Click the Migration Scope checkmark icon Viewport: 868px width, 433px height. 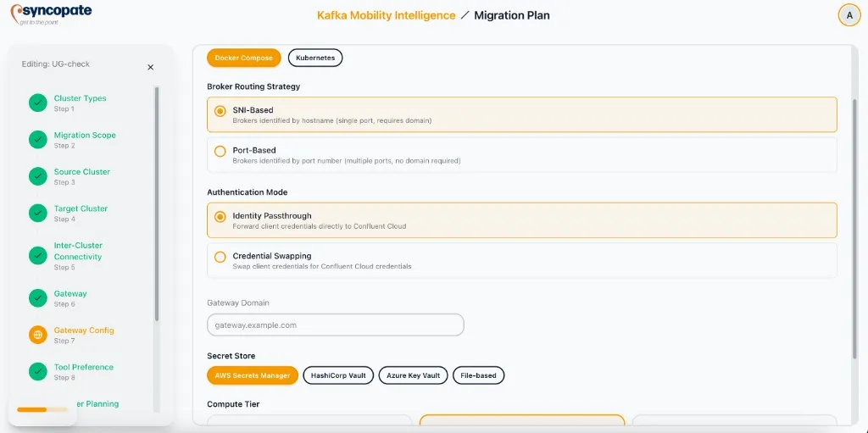[37, 140]
